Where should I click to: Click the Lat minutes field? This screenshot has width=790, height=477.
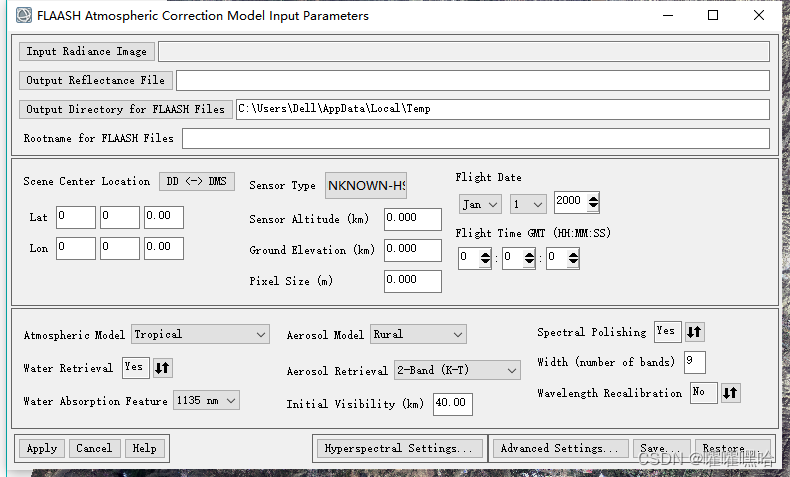tap(120, 218)
